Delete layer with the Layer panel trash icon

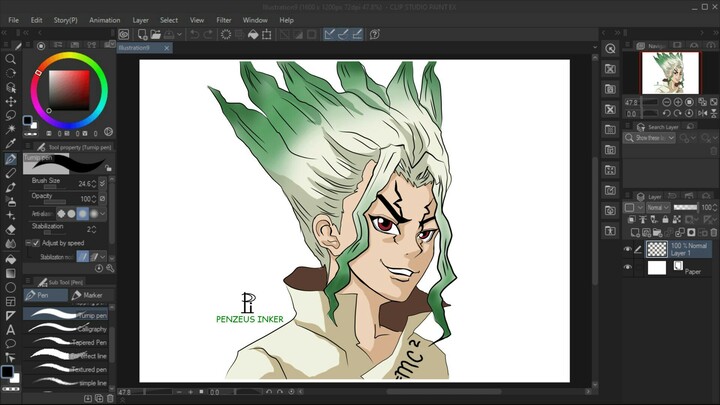point(714,233)
